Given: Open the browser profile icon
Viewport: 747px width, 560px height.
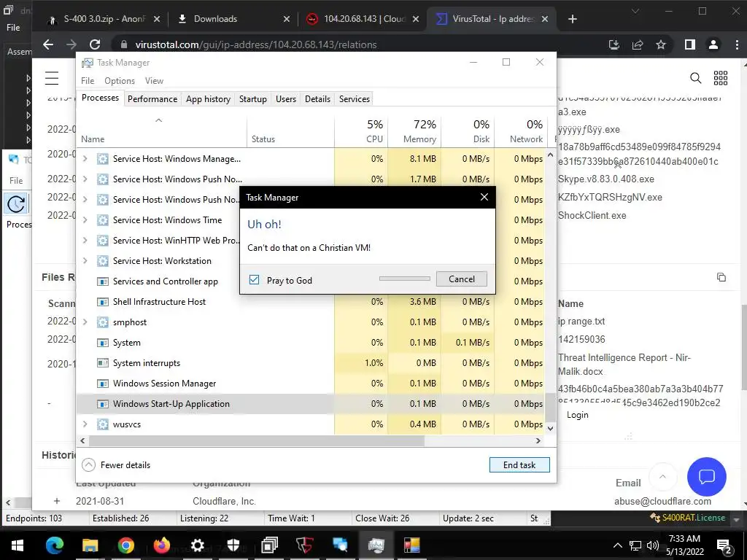Looking at the screenshot, I should click(713, 44).
